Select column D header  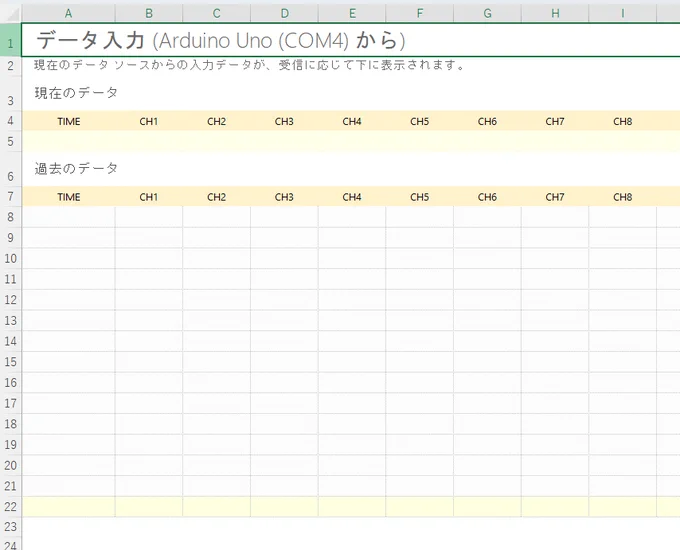(284, 13)
